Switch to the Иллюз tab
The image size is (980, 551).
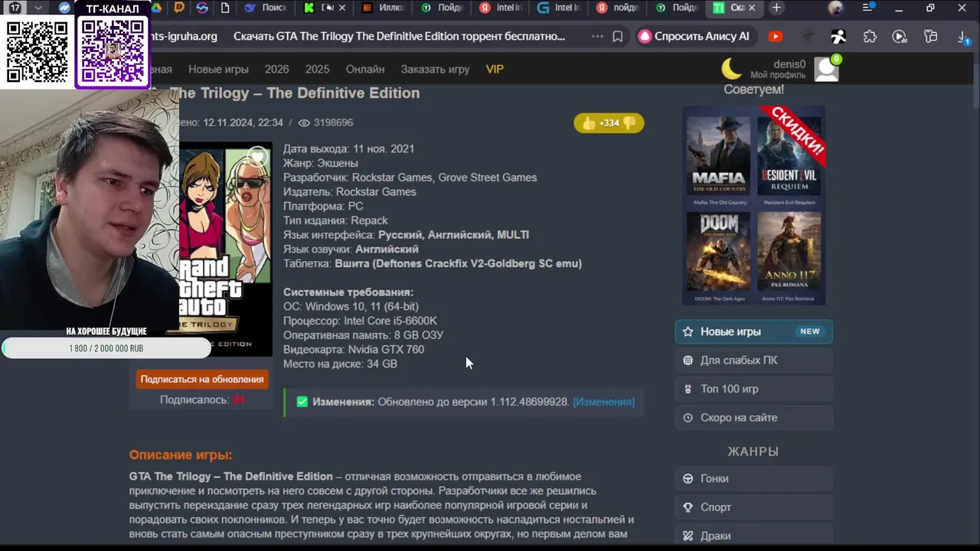pyautogui.click(x=384, y=8)
